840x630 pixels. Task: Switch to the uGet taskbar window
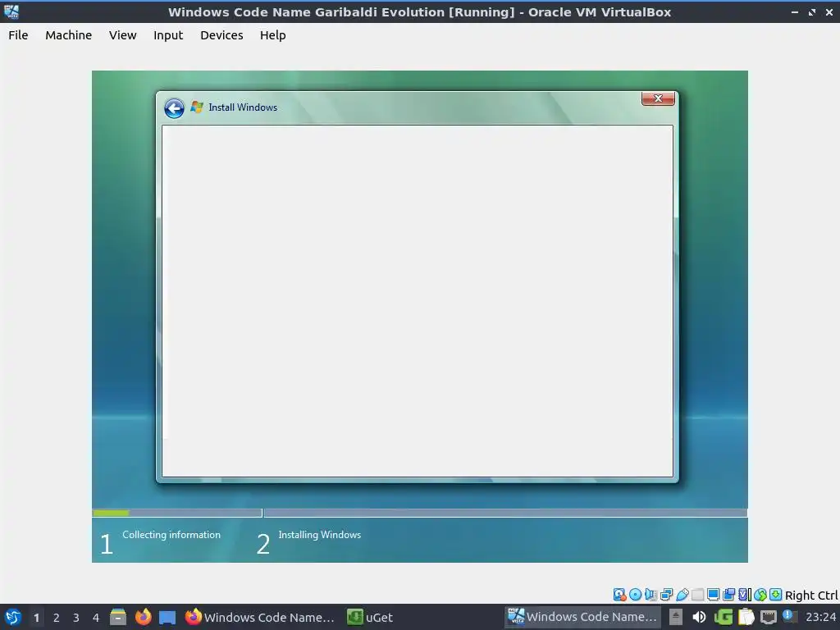(370, 617)
